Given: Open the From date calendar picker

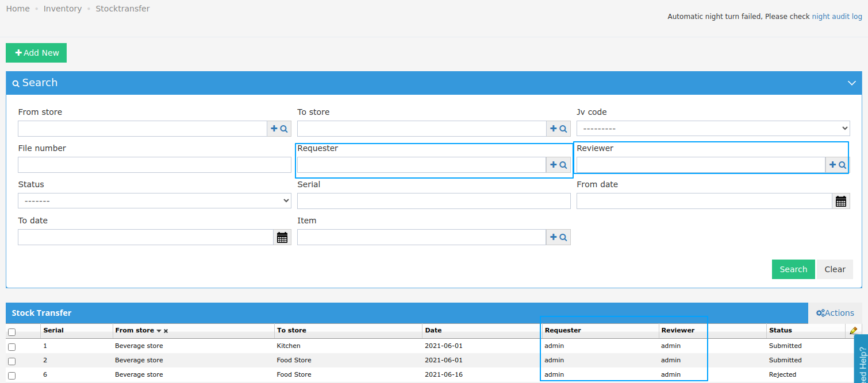Looking at the screenshot, I should [x=841, y=201].
